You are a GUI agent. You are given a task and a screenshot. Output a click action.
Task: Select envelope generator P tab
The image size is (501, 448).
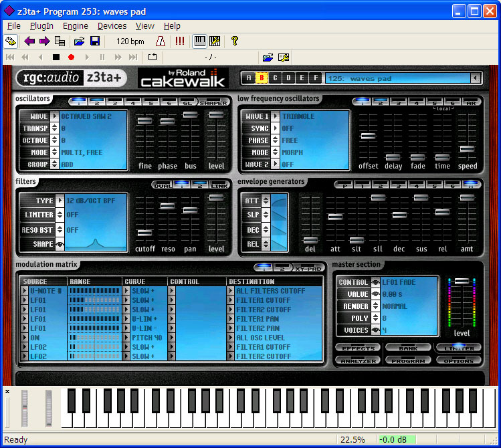tap(344, 185)
